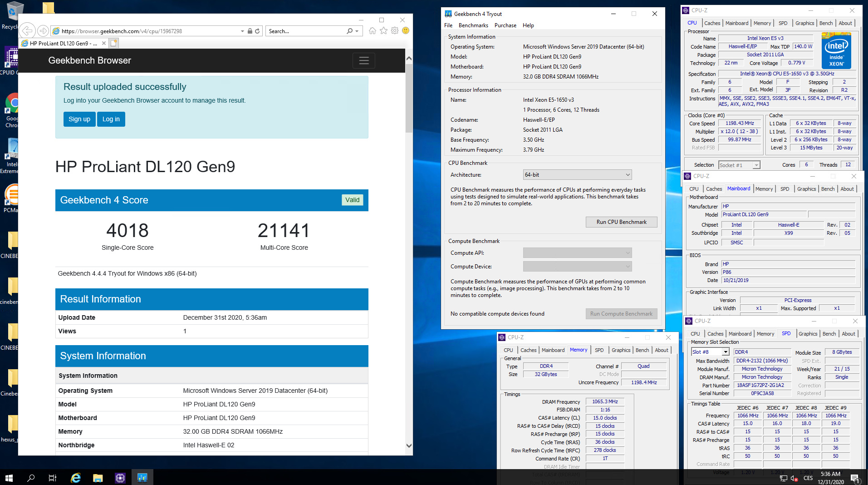Close the HP ProLiant DL120 Gen9 browser tab

point(104,43)
